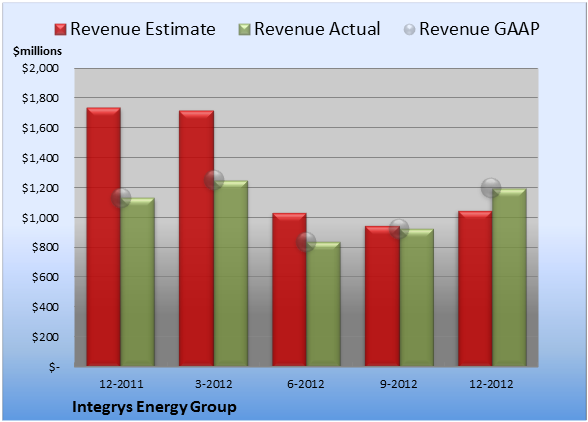Click the gray Revenue GAAP legend marker
The width and height of the screenshot is (588, 422).
[409, 30]
